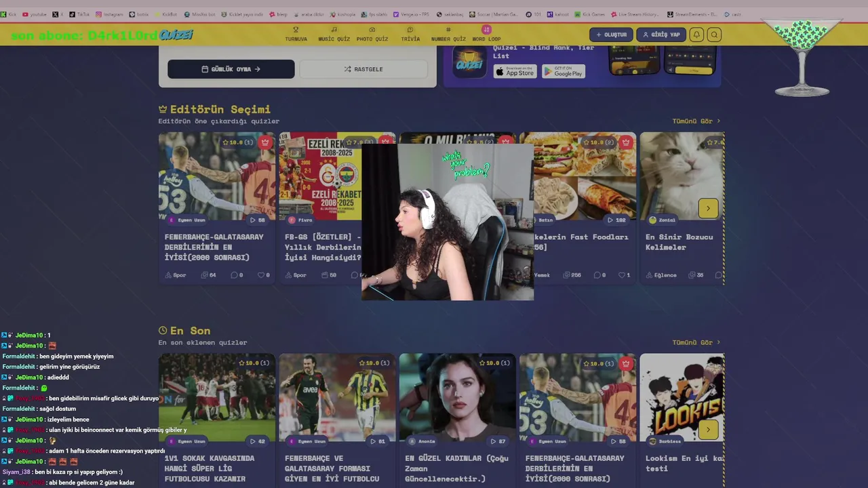
Task: Click play count 58 on top-row derbi card
Action: (258, 220)
